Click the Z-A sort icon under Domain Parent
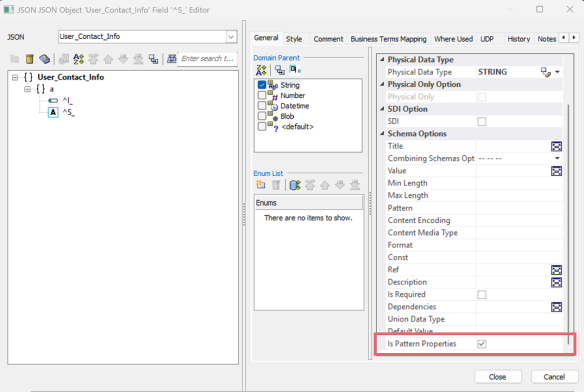This screenshot has height=392, width=584. click(x=261, y=70)
